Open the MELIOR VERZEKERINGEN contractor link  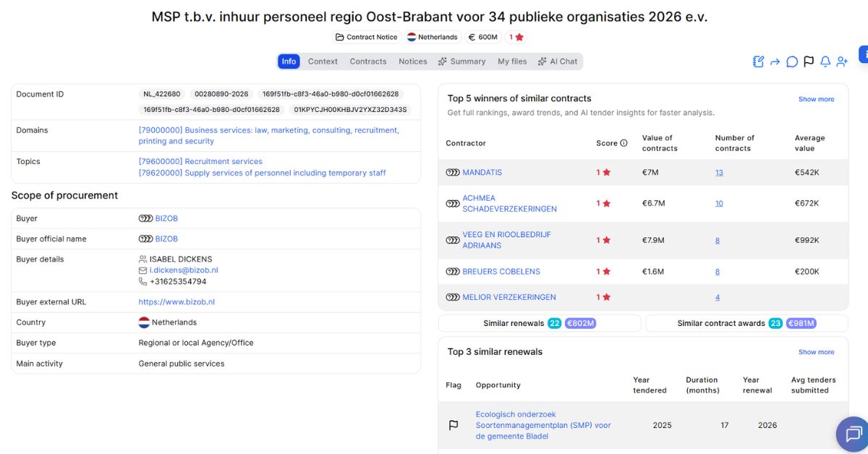509,297
